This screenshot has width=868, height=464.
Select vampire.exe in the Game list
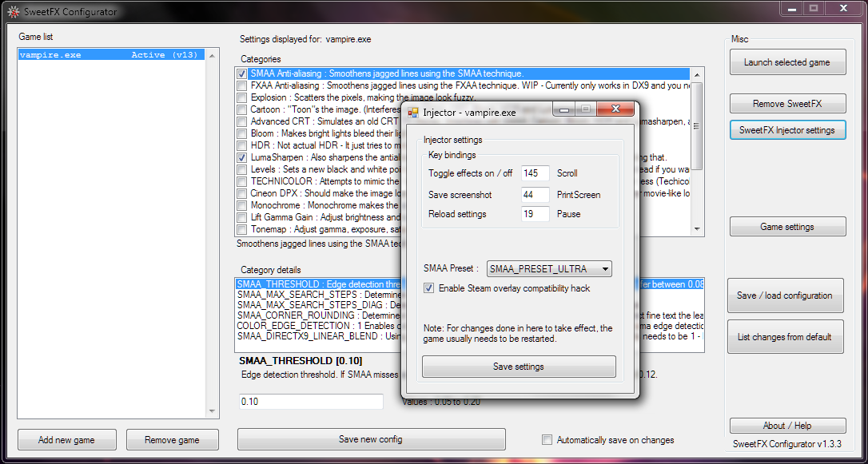click(112, 55)
